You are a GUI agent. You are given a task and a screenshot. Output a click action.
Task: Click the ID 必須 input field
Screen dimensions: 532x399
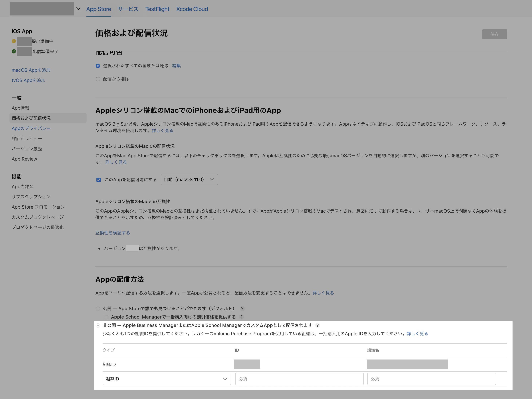click(299, 379)
